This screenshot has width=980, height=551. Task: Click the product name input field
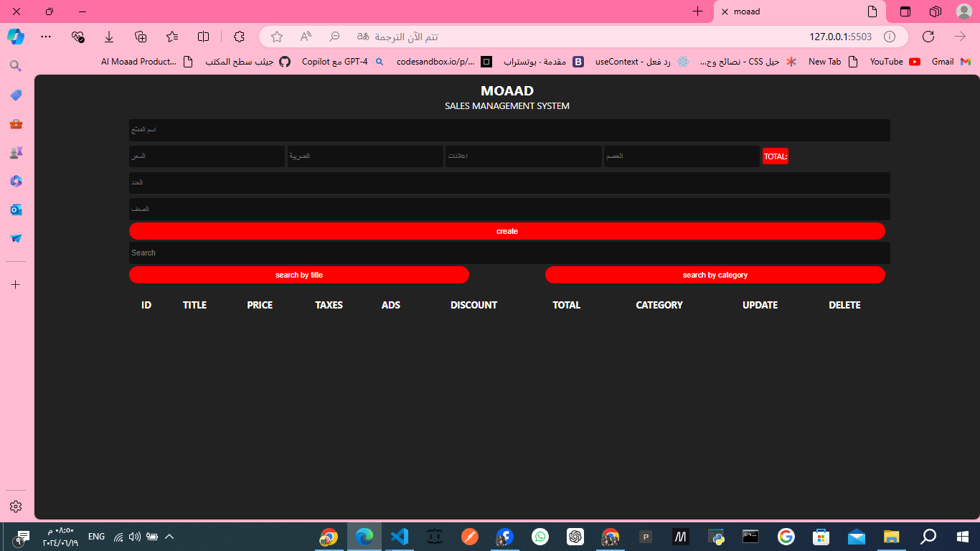pyautogui.click(x=509, y=130)
